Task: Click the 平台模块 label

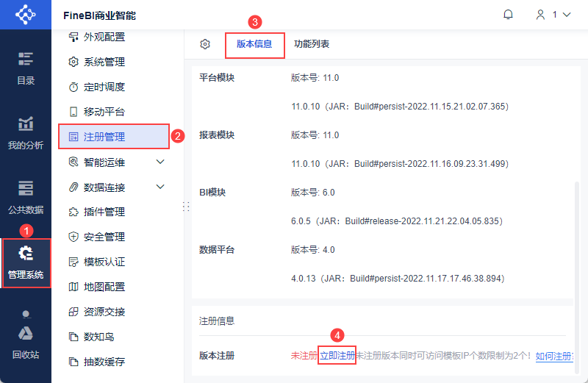Action: point(217,78)
